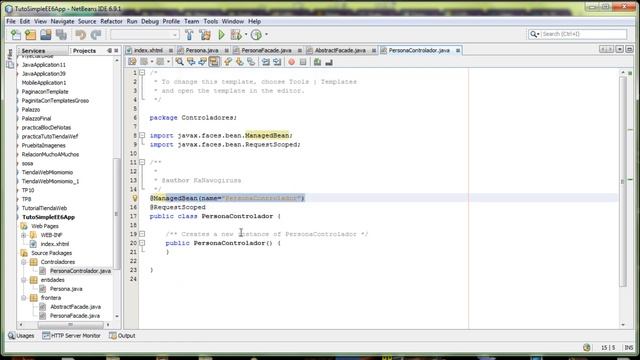Screen dimensions: 640x360
Task: Switch to the index.xhtml editor tab
Action: click(148, 50)
